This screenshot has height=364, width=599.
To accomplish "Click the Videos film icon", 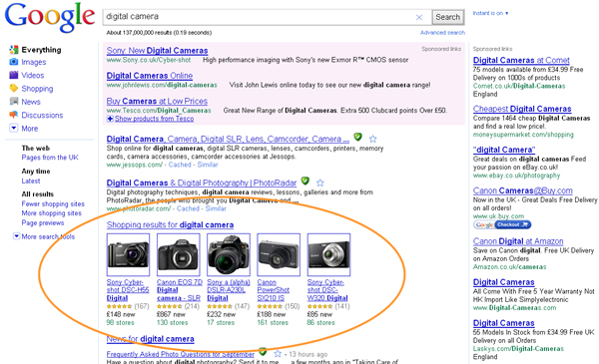I will click(14, 75).
